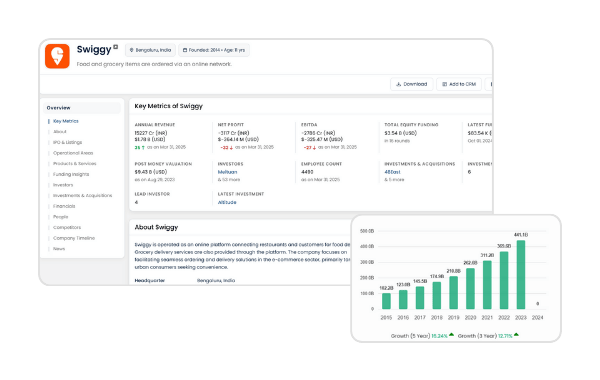Select Investors in the sidebar

coord(63,185)
